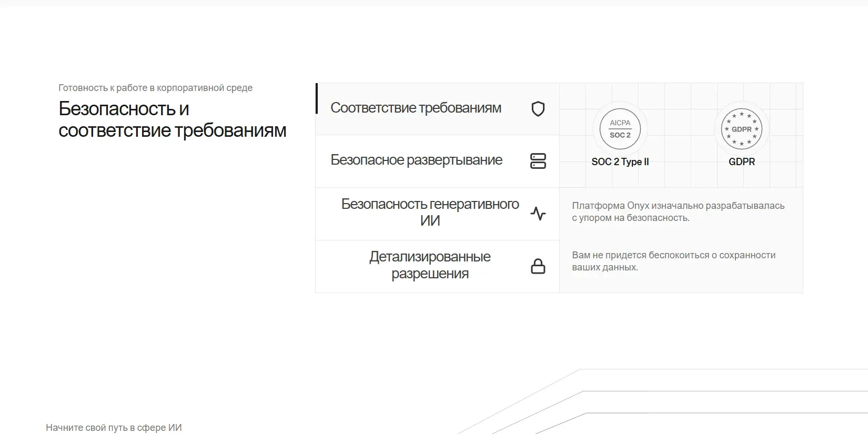This screenshot has width=868, height=434.
Task: Click the shield icon for compliance
Action: [x=538, y=109]
